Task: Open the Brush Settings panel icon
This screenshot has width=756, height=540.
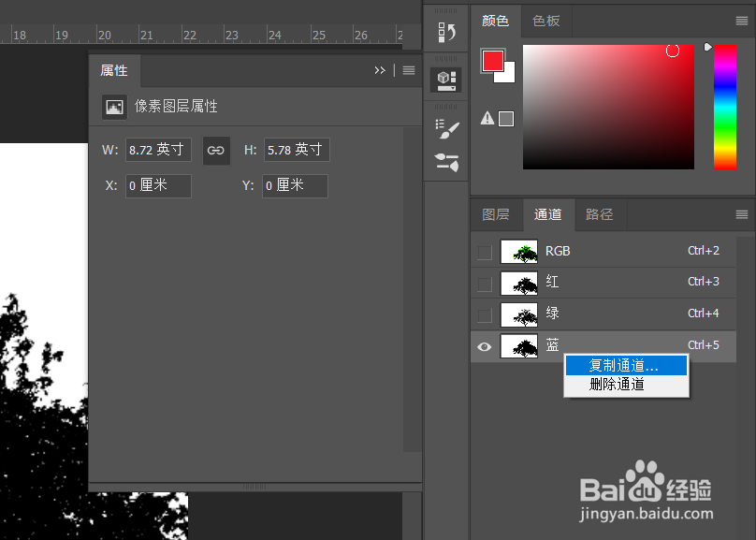Action: (x=447, y=129)
